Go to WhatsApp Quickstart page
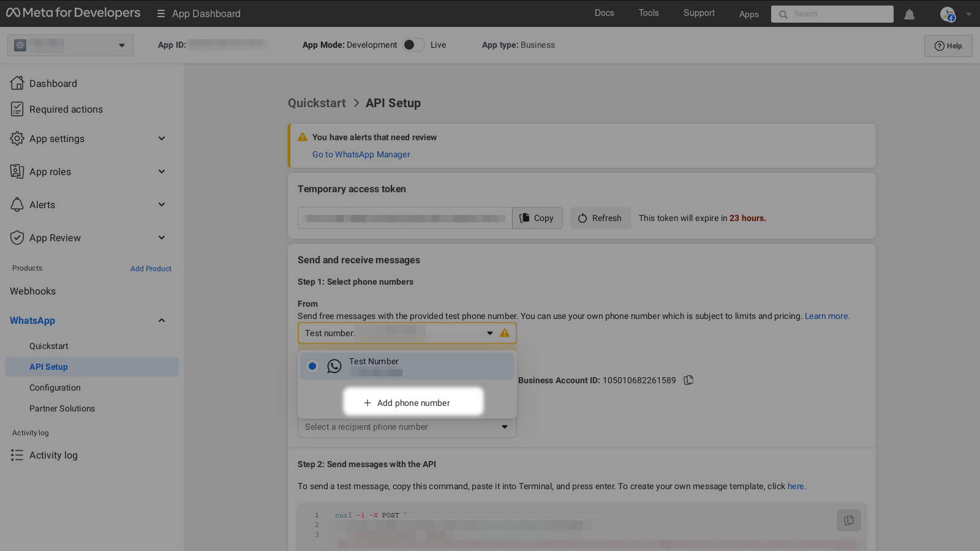 49,346
